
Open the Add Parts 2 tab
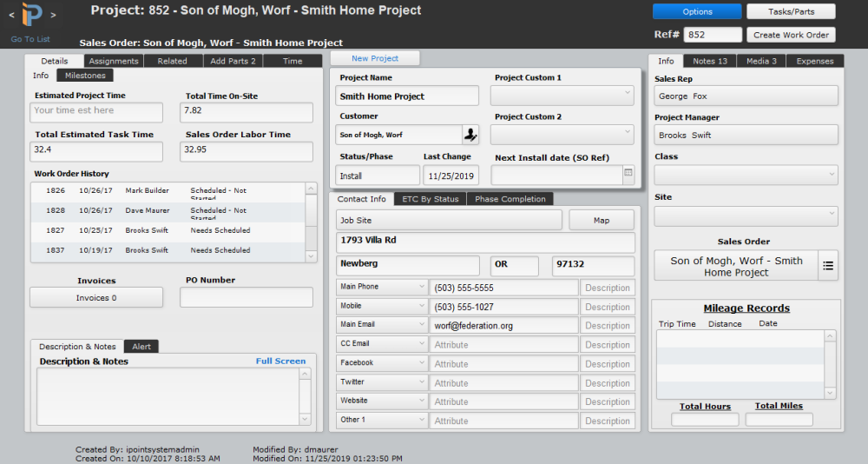(233, 61)
